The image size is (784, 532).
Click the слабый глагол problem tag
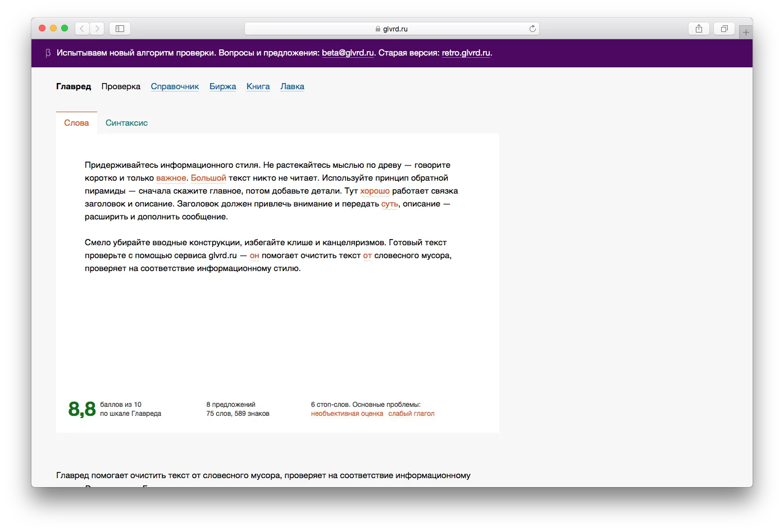[411, 414]
